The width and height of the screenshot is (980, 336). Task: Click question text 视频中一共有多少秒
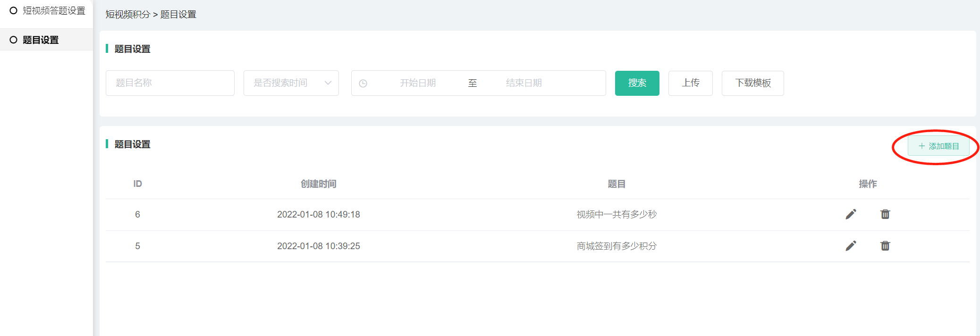pyautogui.click(x=617, y=215)
